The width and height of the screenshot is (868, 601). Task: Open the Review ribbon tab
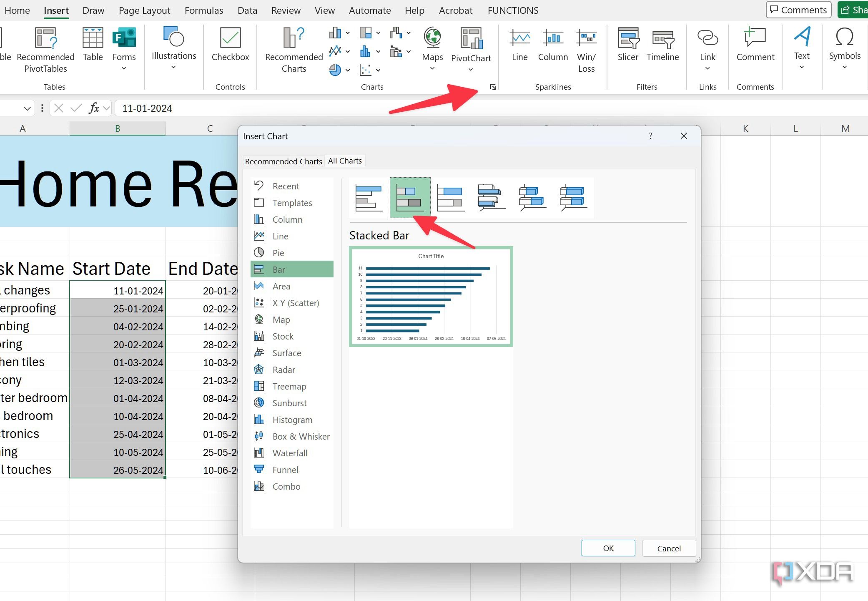tap(286, 10)
